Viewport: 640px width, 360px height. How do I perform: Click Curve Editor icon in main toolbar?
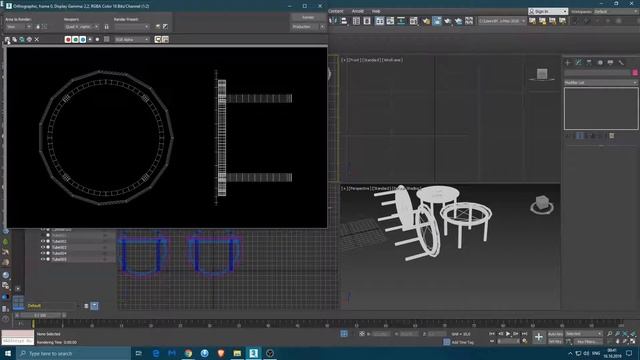point(390,21)
